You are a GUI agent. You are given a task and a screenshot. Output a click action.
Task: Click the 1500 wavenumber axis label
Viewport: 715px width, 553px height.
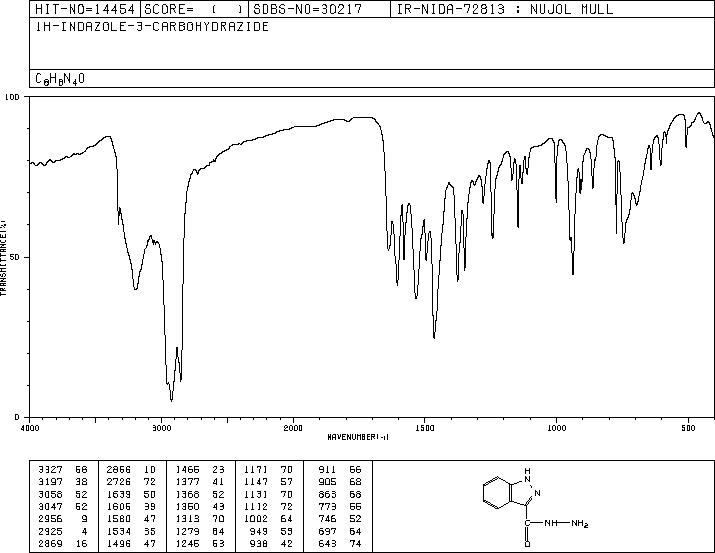(425, 428)
